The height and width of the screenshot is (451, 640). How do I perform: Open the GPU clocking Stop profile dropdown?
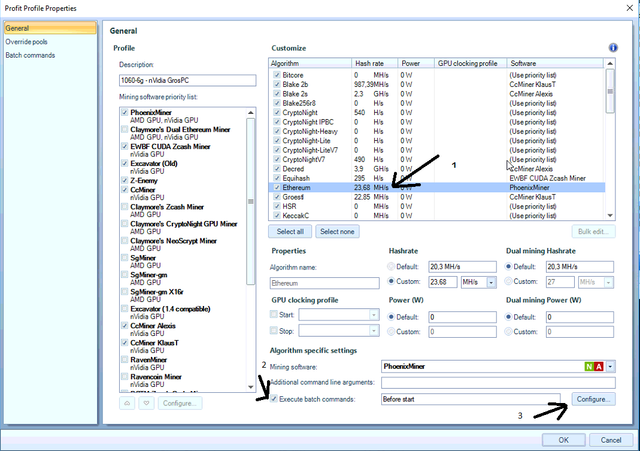click(x=373, y=331)
